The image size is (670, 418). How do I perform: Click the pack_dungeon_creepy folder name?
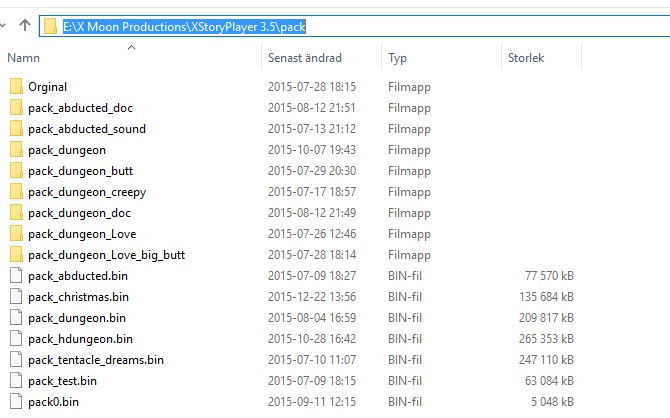tap(87, 192)
